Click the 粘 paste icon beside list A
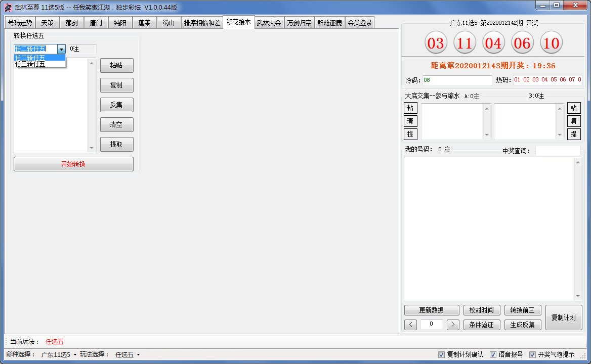Screen dimensions: 591x364 pos(410,108)
